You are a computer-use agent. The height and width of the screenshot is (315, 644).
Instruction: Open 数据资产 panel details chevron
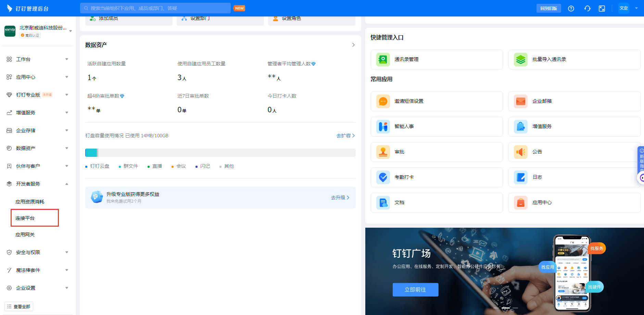(353, 45)
